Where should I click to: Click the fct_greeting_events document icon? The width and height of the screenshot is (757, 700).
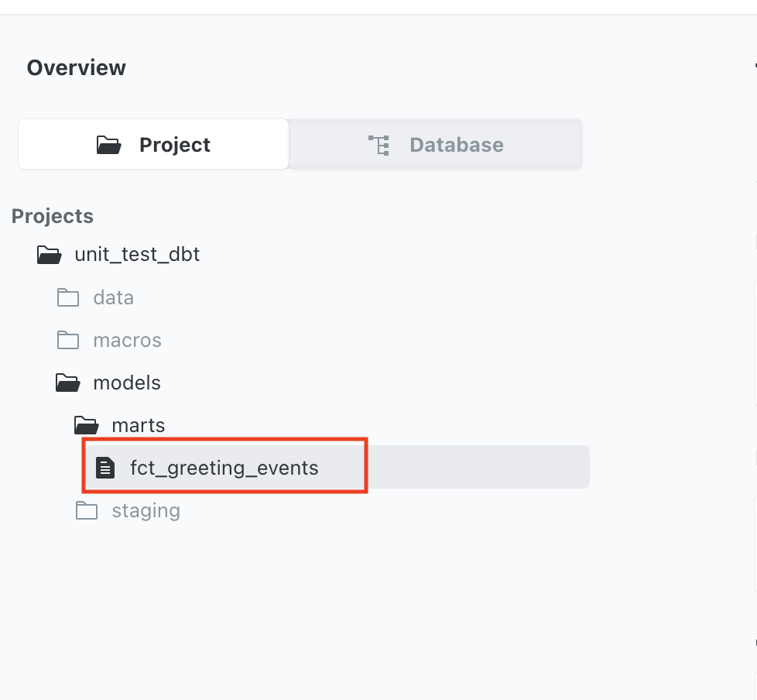[104, 468]
